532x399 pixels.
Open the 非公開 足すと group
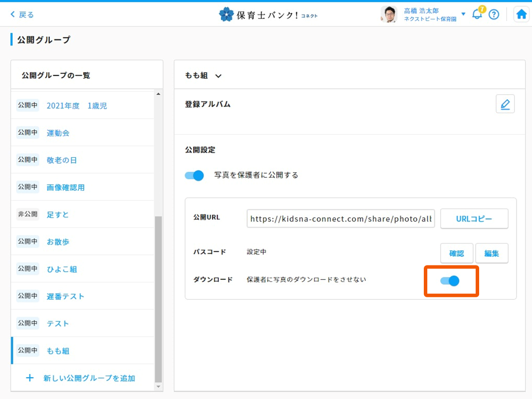[58, 215]
